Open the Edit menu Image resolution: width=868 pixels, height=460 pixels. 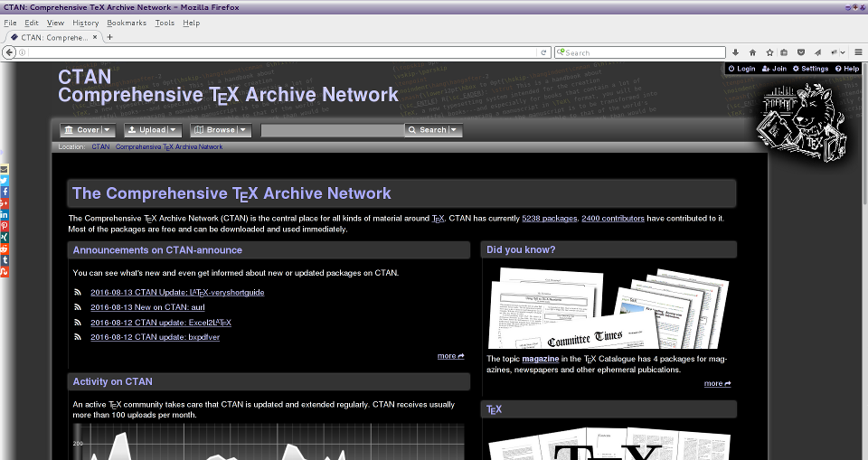[32, 23]
